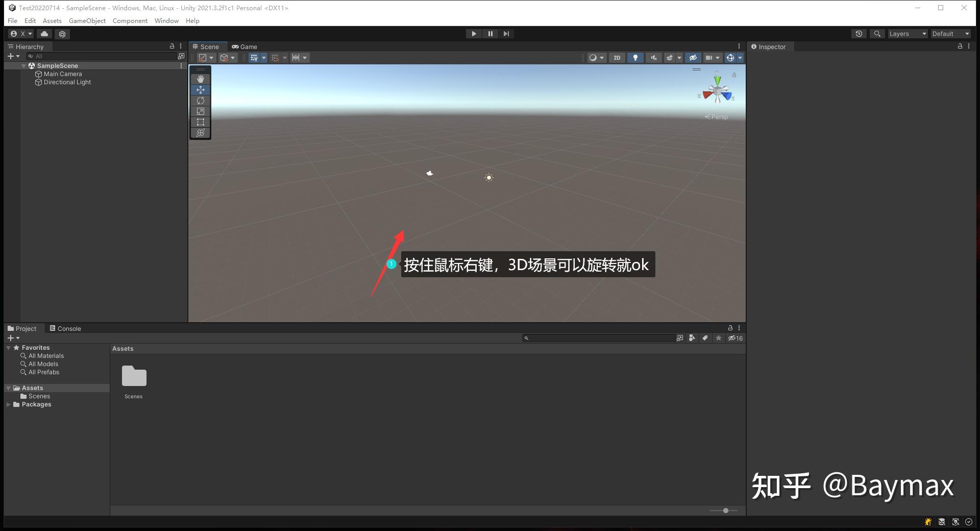The width and height of the screenshot is (980, 531).
Task: Select Directional Light in the Hierarchy
Action: tap(67, 82)
